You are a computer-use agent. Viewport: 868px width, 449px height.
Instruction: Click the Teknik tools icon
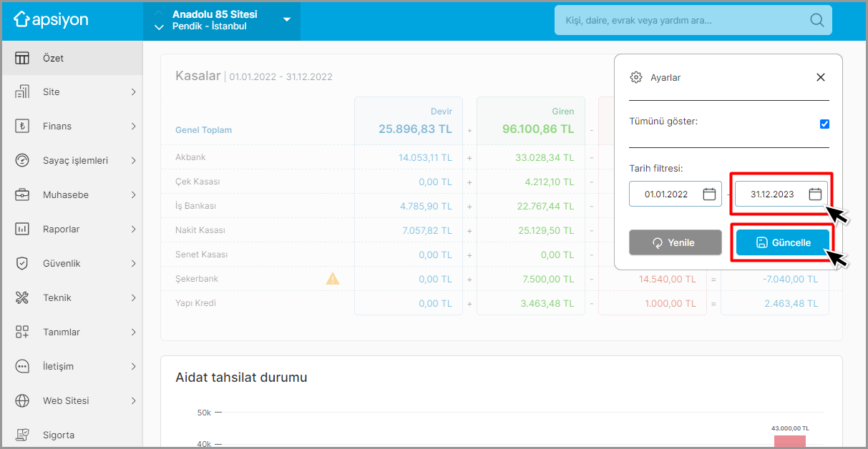22,297
